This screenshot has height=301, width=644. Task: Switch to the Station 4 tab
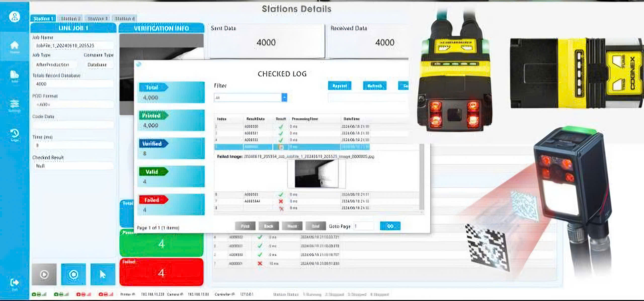pos(125,19)
